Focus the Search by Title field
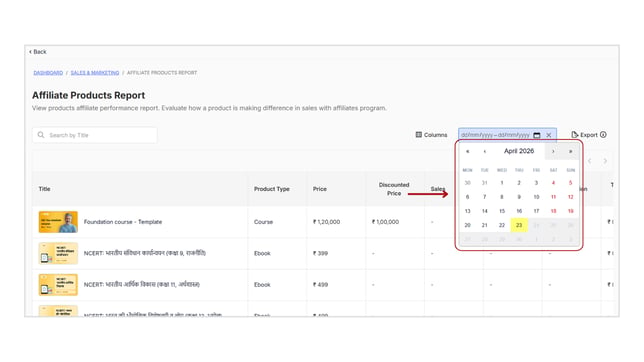 pyautogui.click(x=95, y=135)
